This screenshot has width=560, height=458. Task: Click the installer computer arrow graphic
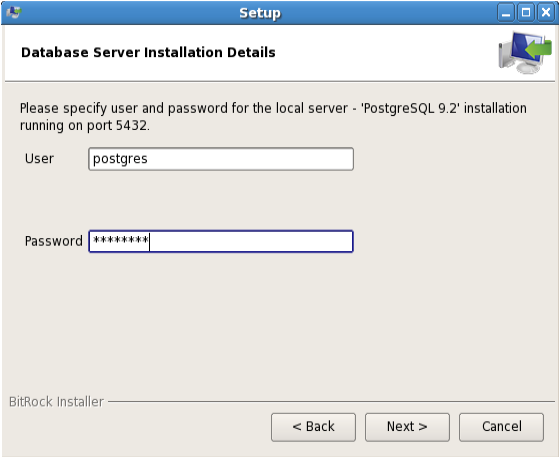coord(525,53)
